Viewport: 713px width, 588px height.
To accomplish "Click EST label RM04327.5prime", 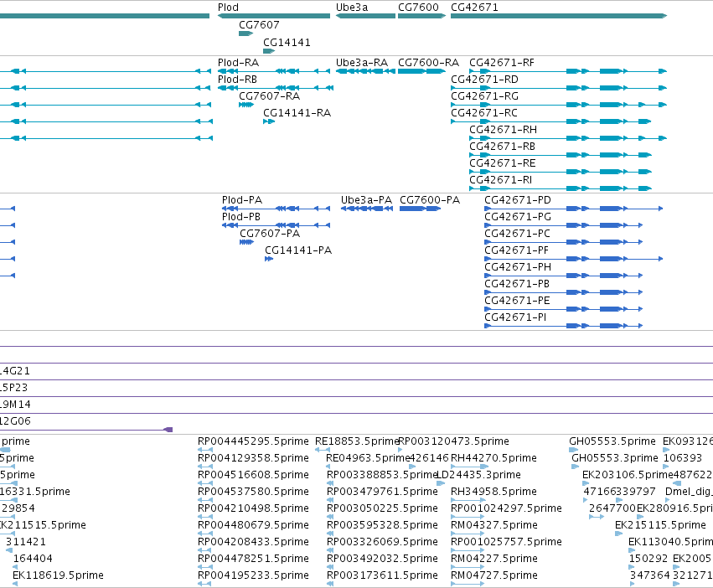I will tap(493, 525).
